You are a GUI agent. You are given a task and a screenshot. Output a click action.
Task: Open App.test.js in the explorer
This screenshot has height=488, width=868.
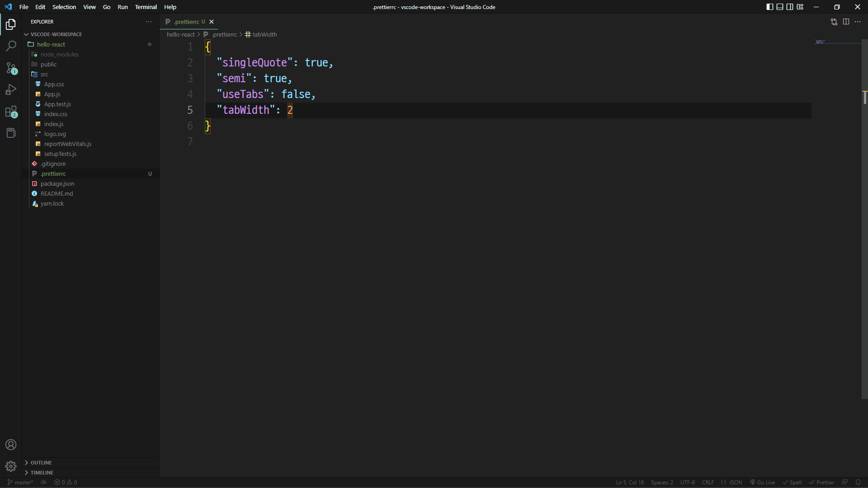[90, 104]
